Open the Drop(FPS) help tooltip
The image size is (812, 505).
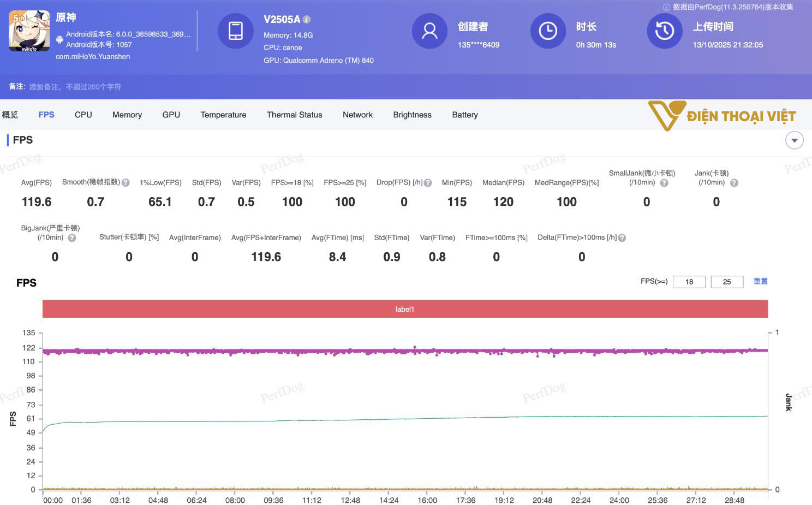pyautogui.click(x=427, y=182)
